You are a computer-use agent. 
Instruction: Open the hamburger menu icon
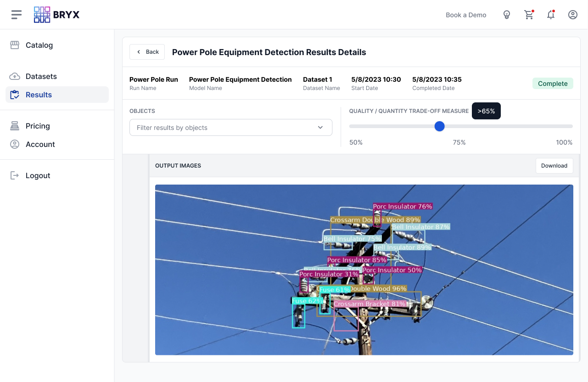tap(17, 15)
